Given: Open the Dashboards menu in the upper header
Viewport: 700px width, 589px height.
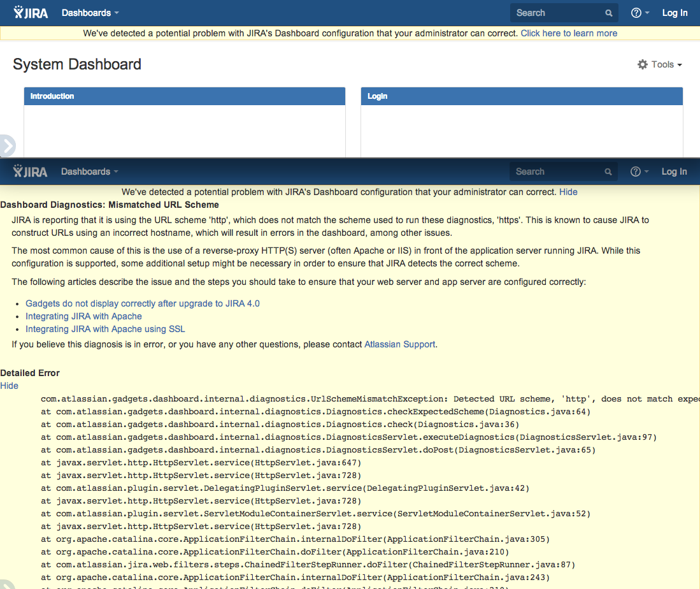Looking at the screenshot, I should (x=90, y=13).
